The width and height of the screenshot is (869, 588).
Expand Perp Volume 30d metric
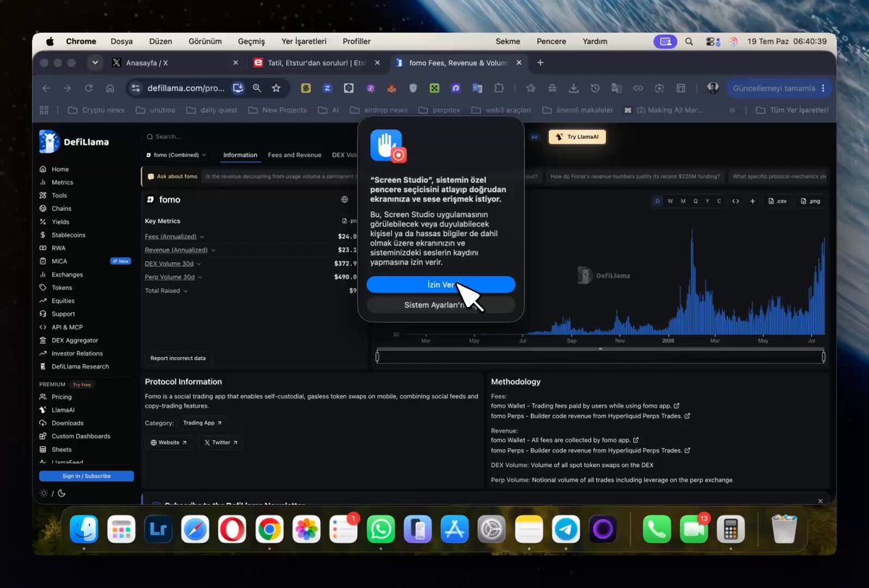pos(173,277)
